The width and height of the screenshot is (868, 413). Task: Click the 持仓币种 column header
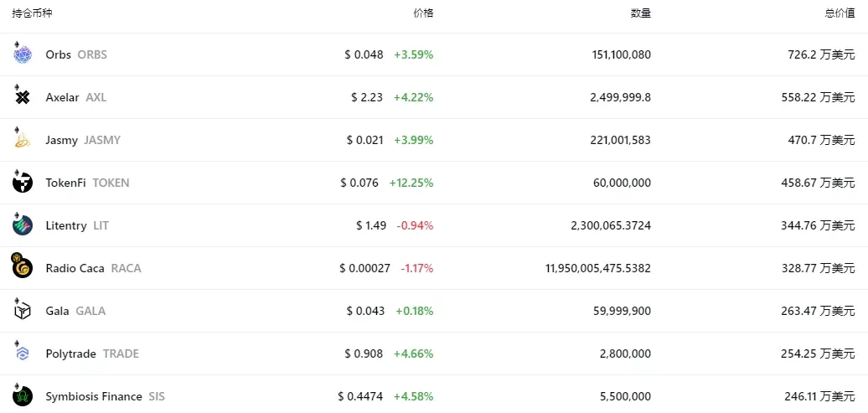point(32,13)
